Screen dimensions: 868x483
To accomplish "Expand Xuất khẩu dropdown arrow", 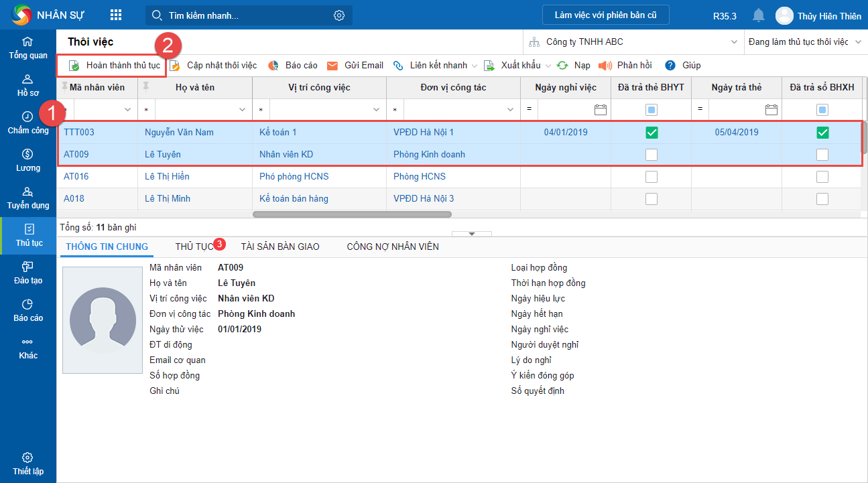I will 548,66.
